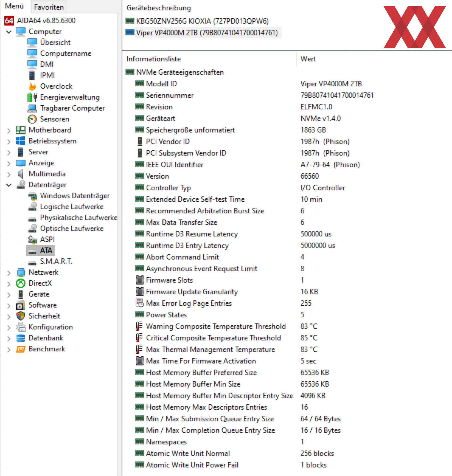The height and width of the screenshot is (476, 452).
Task: Expand the Motherboard node
Action: click(9, 131)
